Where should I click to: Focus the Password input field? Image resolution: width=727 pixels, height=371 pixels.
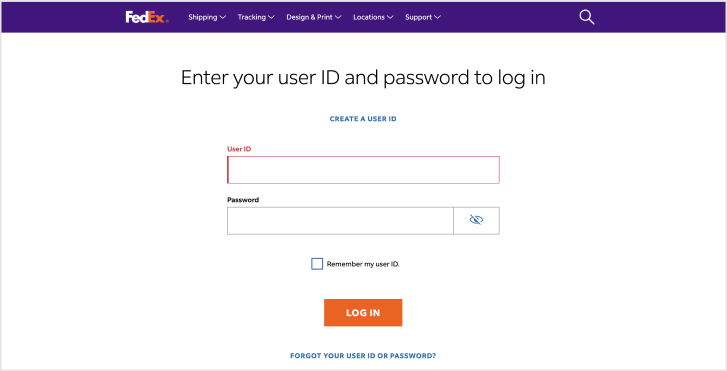coord(340,221)
